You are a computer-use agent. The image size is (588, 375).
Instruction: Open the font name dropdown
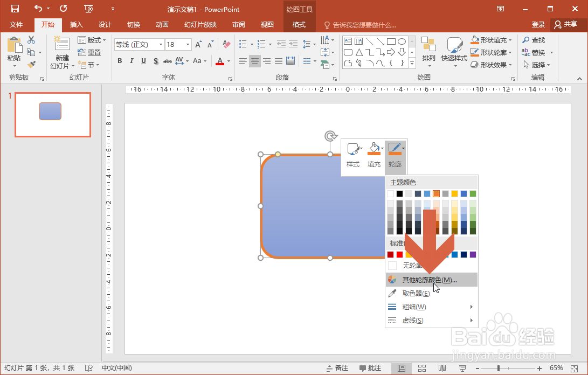pos(161,44)
